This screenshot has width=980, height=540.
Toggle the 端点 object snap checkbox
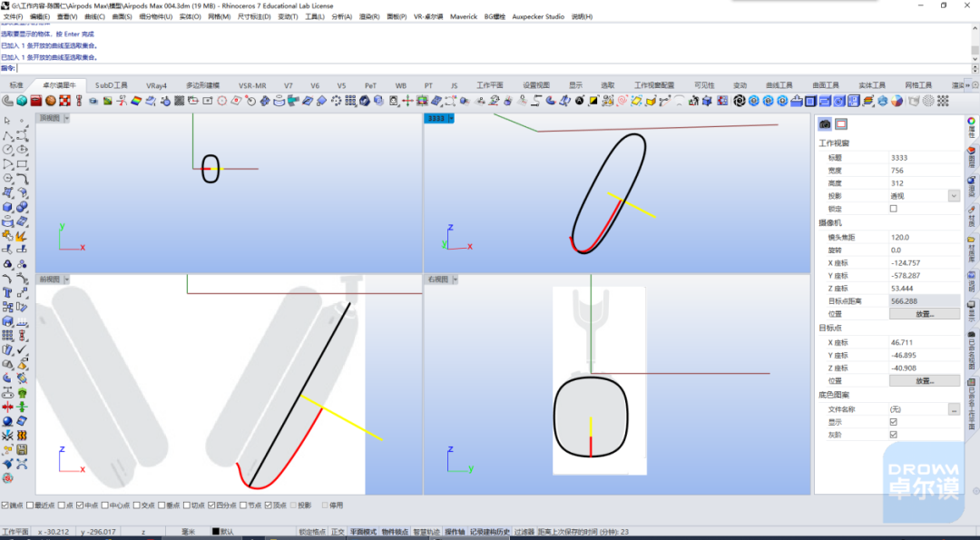click(5, 505)
